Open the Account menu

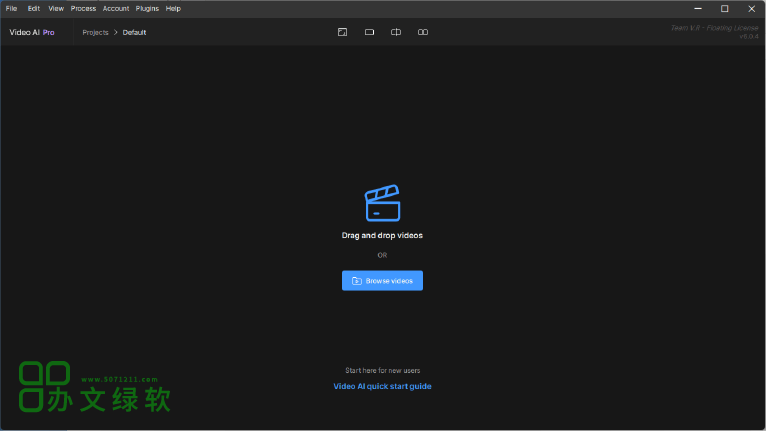point(116,8)
